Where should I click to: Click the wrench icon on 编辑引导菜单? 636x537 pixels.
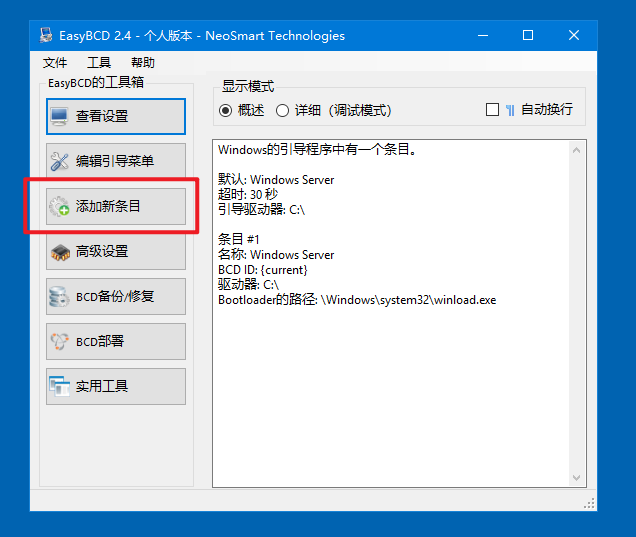click(59, 161)
